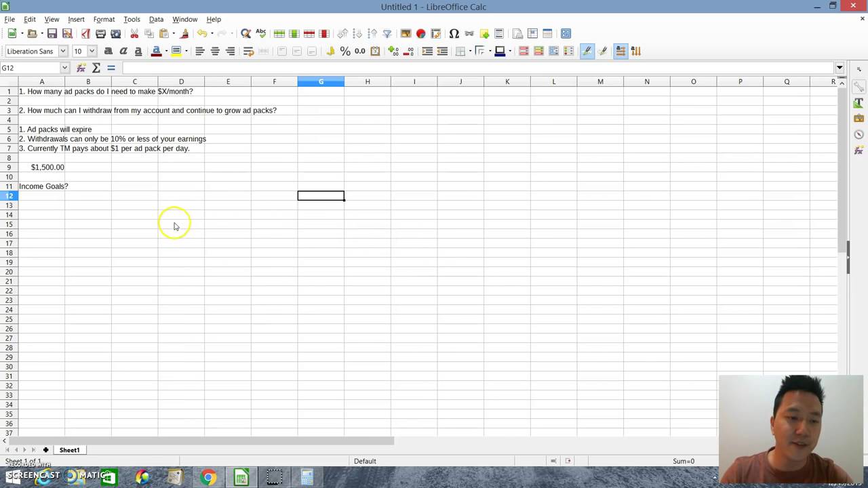The image size is (868, 488).
Task: Toggle italic formatting
Action: pyautogui.click(x=123, y=51)
